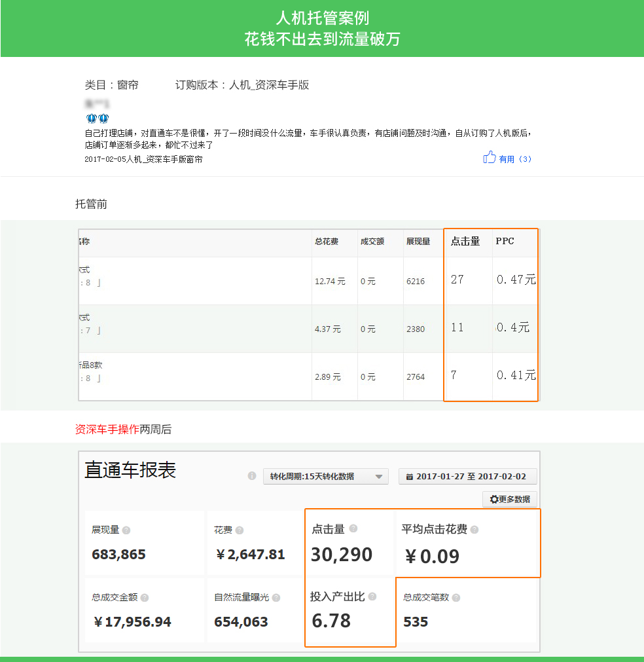
Task: Click the 总花费 column header
Action: [327, 242]
